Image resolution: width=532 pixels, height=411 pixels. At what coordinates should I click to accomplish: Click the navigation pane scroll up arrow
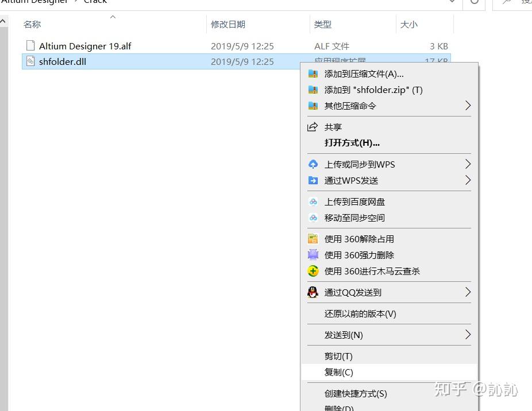click(3, 21)
